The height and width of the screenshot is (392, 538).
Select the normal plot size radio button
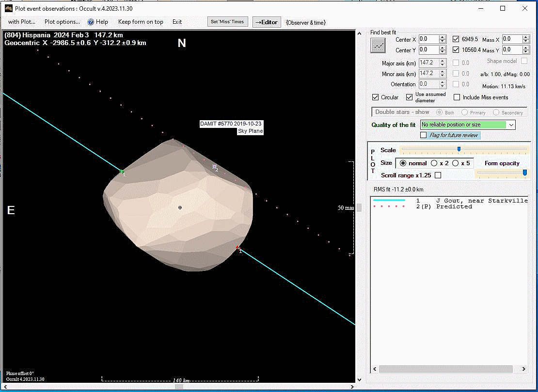(403, 163)
